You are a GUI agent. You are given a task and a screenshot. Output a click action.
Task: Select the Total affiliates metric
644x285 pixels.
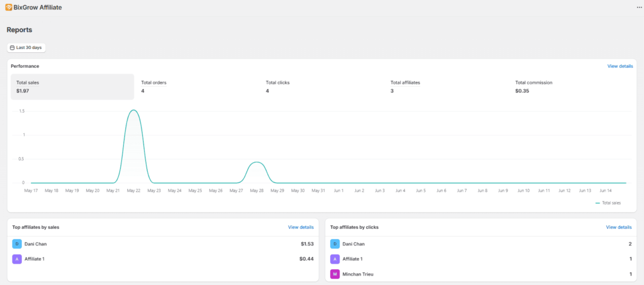click(405, 87)
